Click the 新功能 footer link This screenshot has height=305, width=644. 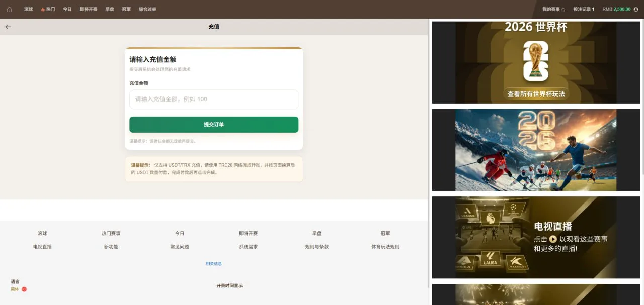click(x=111, y=247)
